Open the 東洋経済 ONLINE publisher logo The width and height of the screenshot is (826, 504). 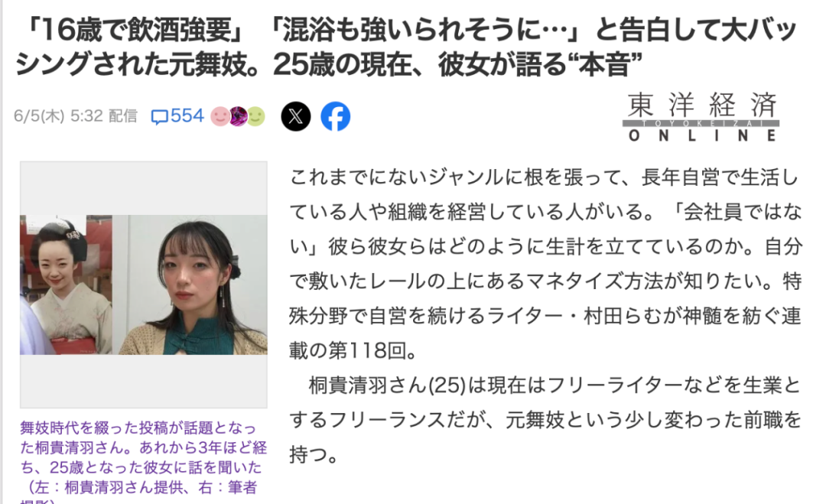701,116
